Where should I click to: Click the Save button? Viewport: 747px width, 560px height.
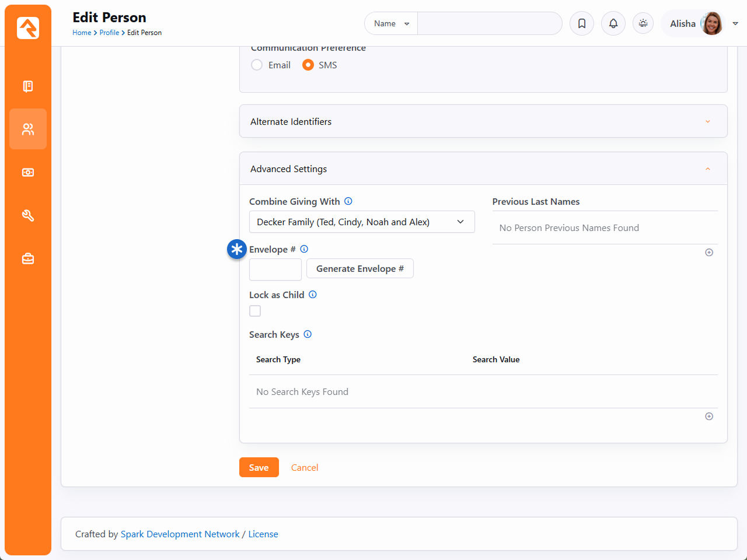tap(259, 467)
